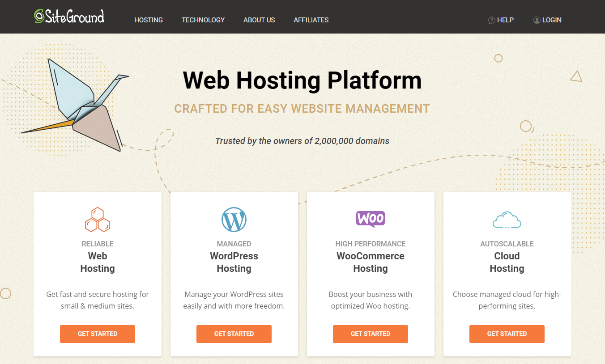Click the origami crane illustration
This screenshot has height=364, width=605.
[x=76, y=105]
